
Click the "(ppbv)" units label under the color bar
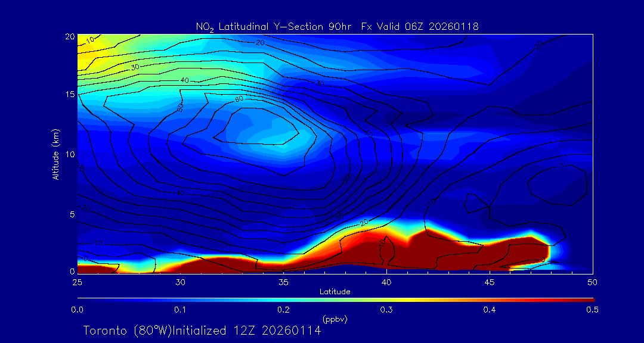coord(335,319)
